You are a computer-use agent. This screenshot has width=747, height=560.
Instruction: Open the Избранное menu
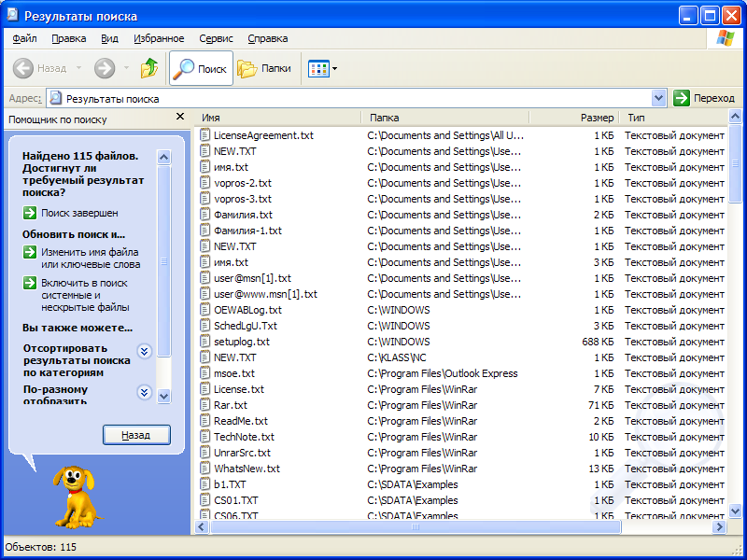pyautogui.click(x=159, y=38)
